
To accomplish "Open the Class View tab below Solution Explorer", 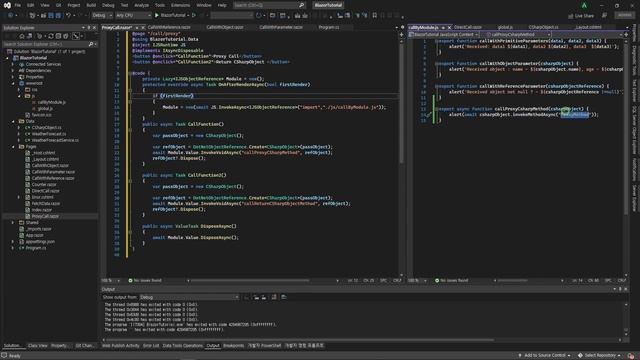I will (x=38, y=346).
